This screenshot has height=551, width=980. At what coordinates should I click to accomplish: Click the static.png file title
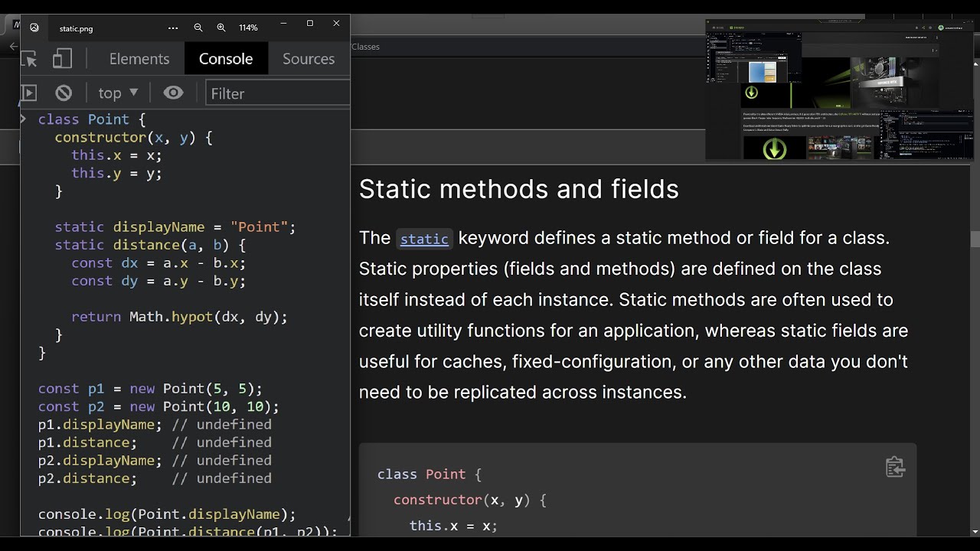(76, 28)
